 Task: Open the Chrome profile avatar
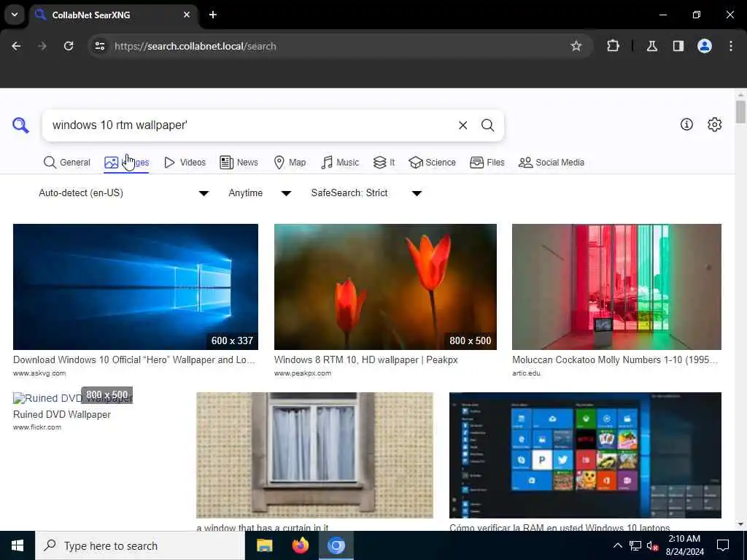coord(705,46)
